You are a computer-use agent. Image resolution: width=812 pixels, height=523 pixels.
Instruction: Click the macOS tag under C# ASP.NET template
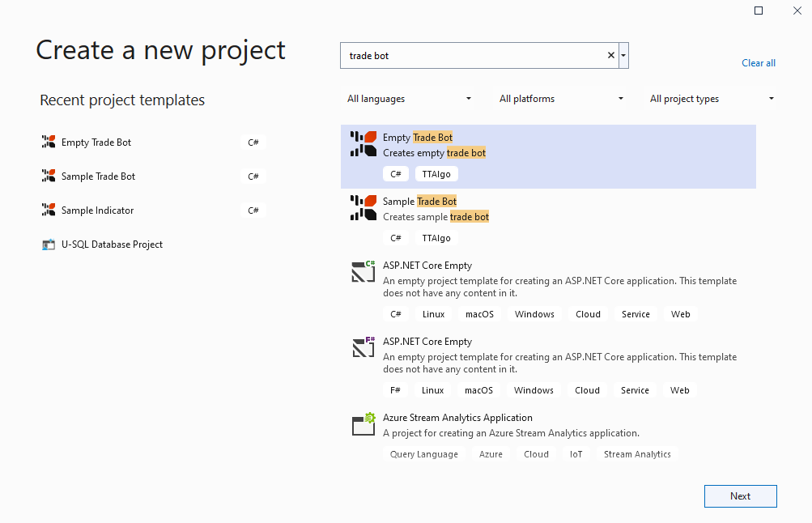(x=479, y=314)
